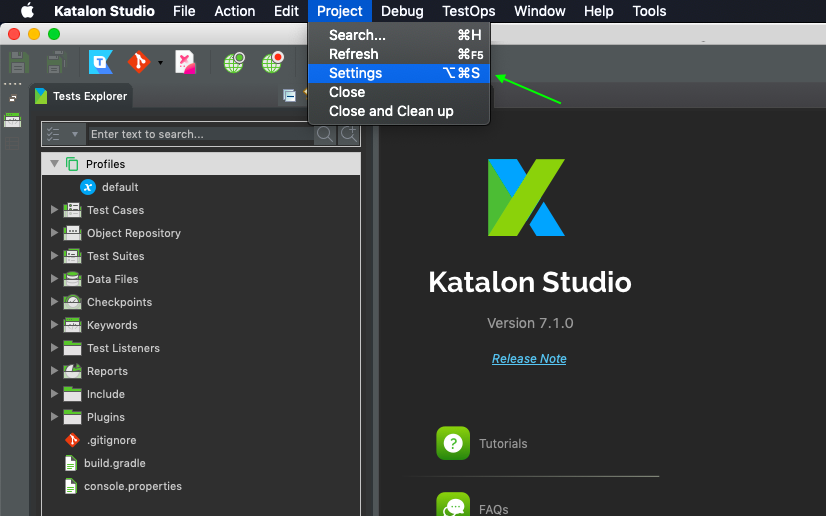The height and width of the screenshot is (516, 826).
Task: Click the Reports folder icon
Action: [72, 371]
